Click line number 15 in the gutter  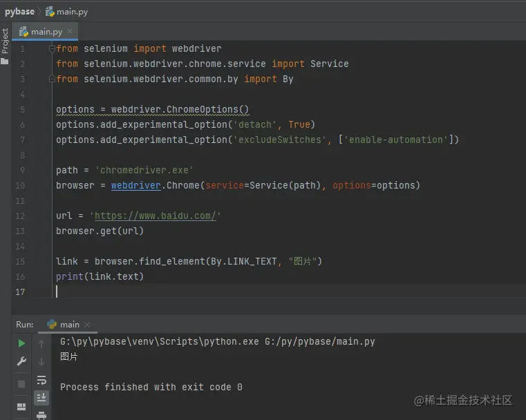pos(20,261)
